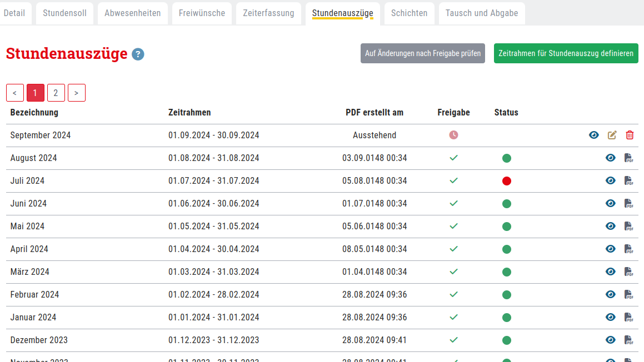Open the help icon beside Stundenauszüge heading
Image resolution: width=644 pixels, height=362 pixels.
pos(138,54)
